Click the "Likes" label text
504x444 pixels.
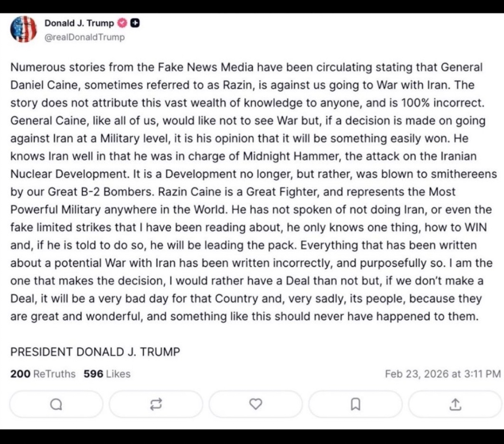118,374
